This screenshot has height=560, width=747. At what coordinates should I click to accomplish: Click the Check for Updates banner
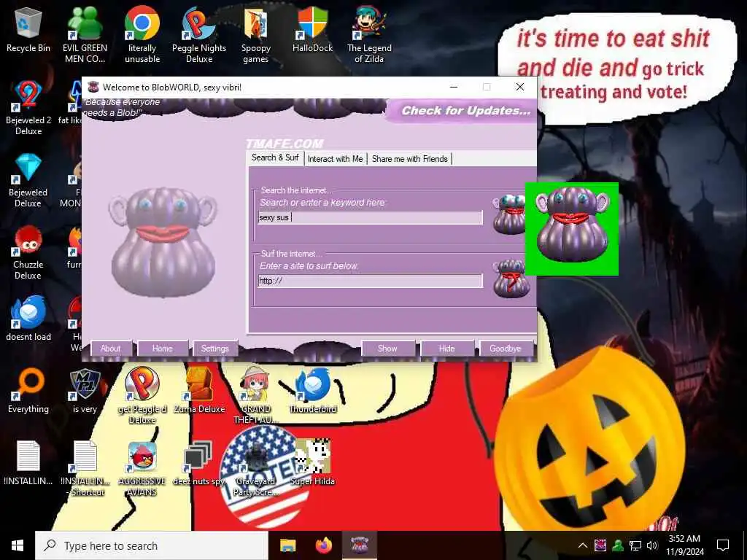tap(461, 111)
